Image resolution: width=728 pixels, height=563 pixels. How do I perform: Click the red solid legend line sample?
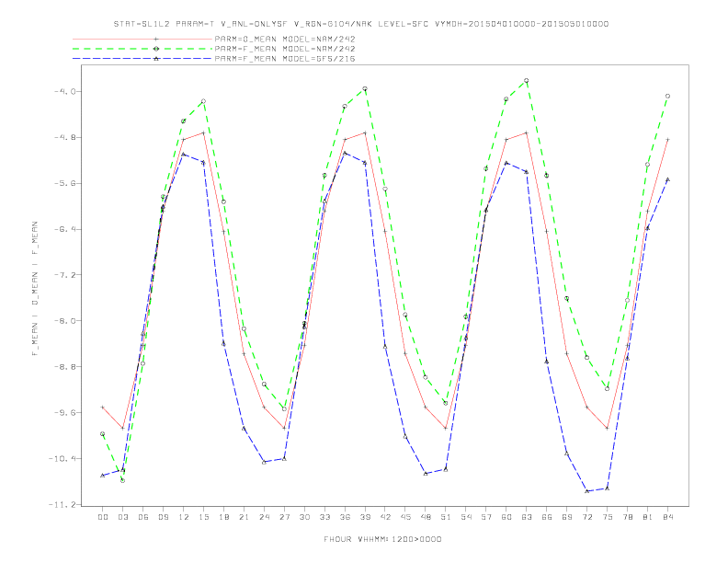142,39
